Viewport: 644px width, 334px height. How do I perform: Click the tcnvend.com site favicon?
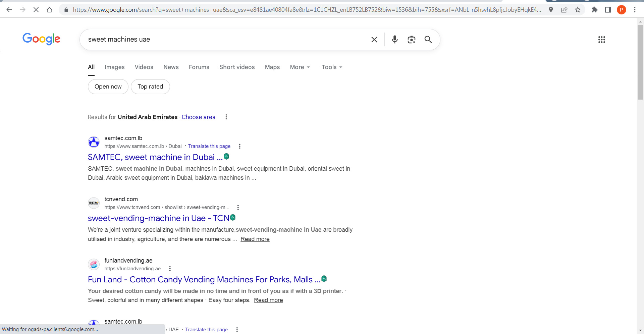tap(94, 203)
